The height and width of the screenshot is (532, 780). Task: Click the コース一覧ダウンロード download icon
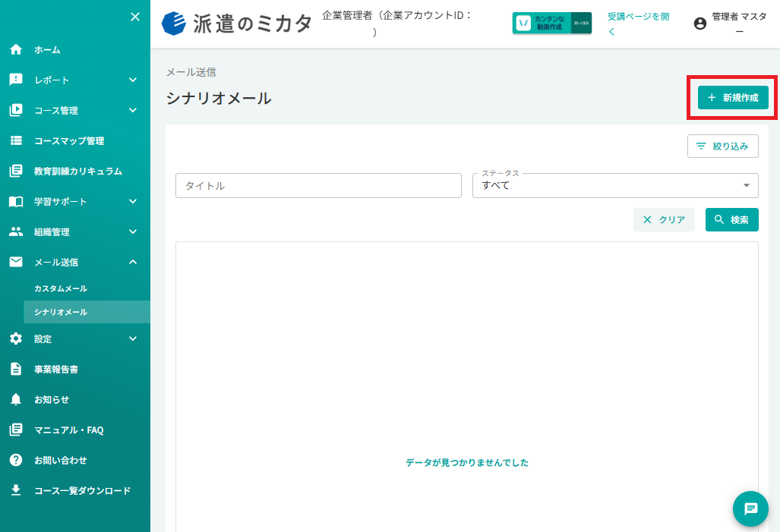(x=16, y=490)
